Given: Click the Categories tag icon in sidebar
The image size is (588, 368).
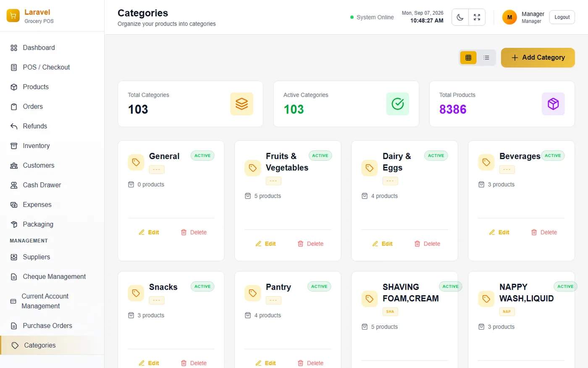Looking at the screenshot, I should click(15, 345).
